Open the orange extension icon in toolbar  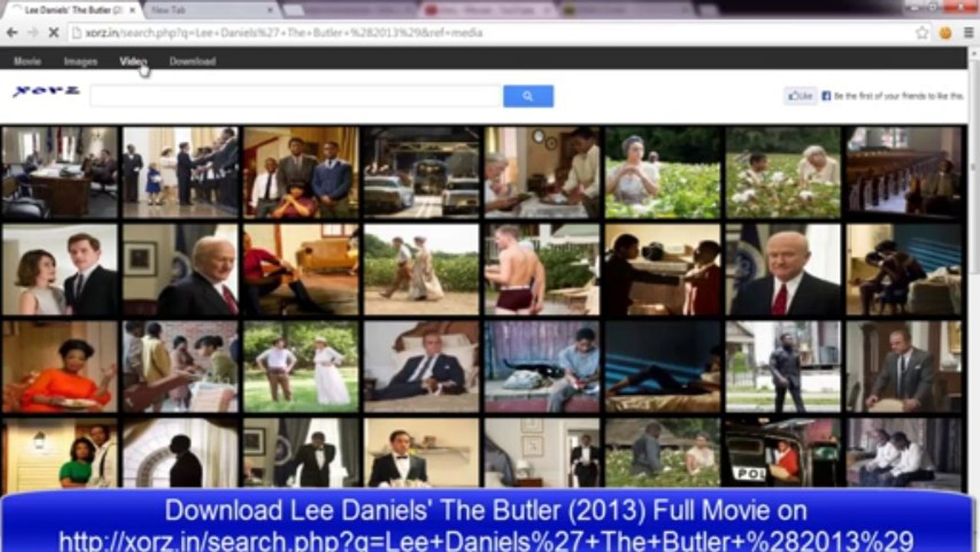click(946, 33)
